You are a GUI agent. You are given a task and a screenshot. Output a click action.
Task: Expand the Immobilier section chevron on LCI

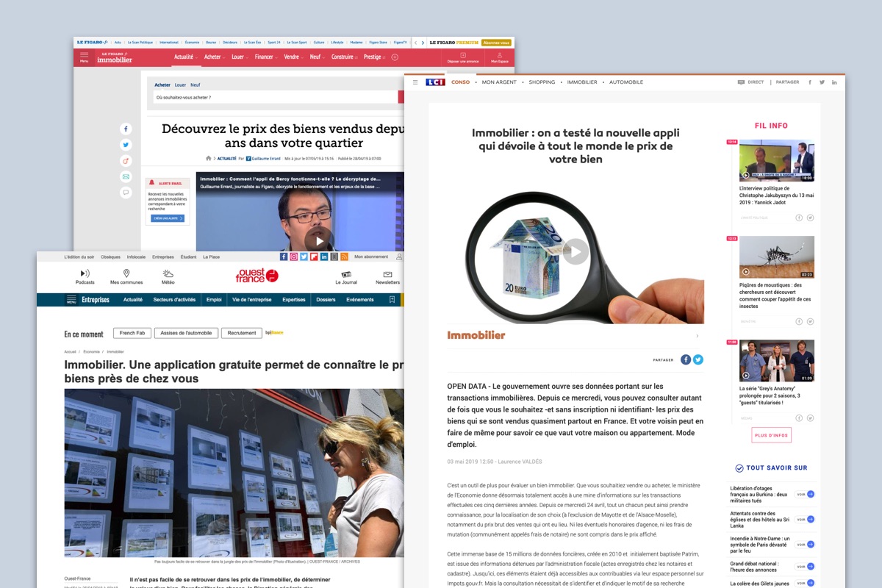(697, 336)
